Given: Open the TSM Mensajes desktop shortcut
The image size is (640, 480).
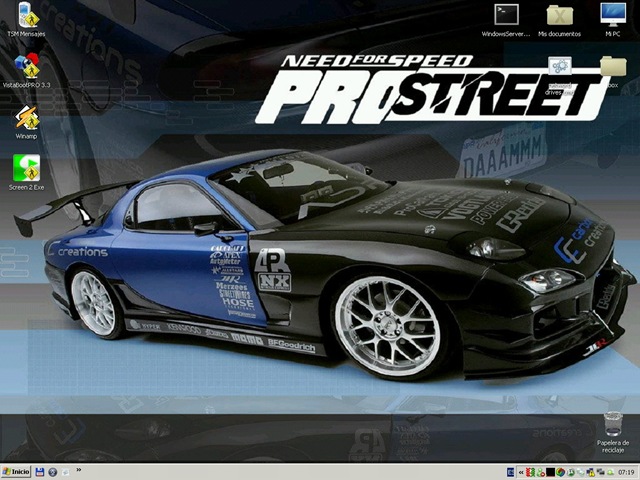Looking at the screenshot, I should tap(27, 20).
